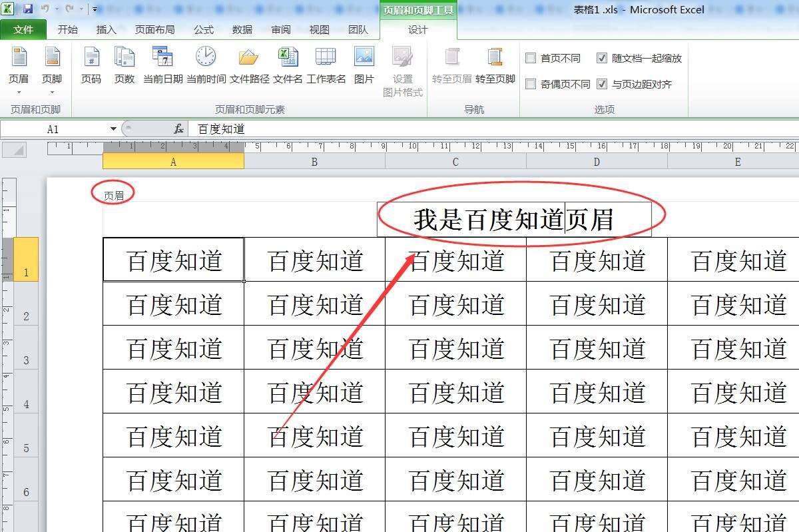This screenshot has width=799, height=532.
Task: Click cell A5 containing 百度知道
Action: point(174,435)
